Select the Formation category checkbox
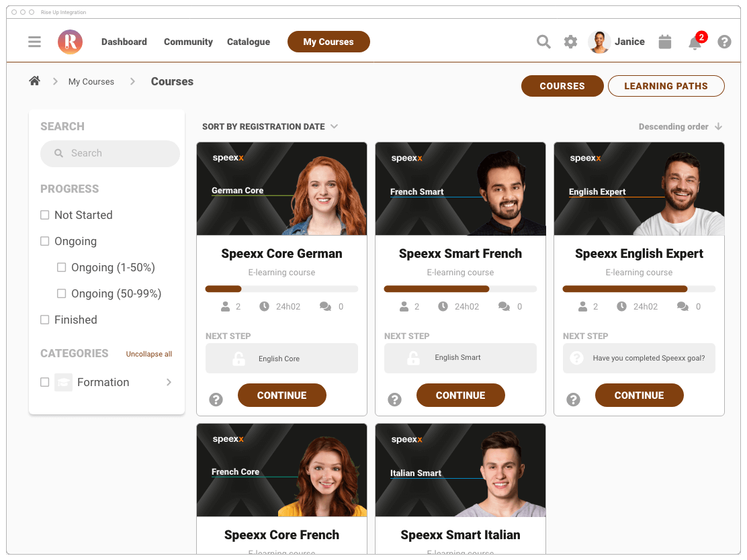The image size is (747, 560). click(x=45, y=382)
